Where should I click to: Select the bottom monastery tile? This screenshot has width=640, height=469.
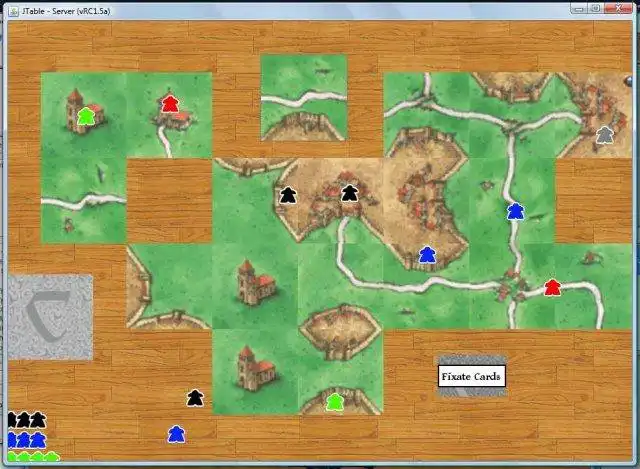click(x=256, y=372)
